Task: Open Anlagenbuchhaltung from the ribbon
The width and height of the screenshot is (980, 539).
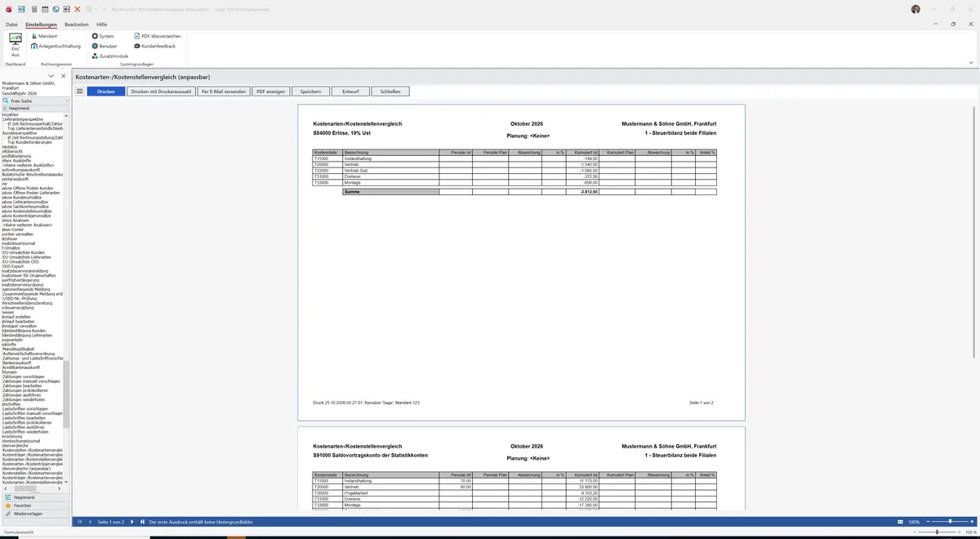Action: [x=56, y=46]
